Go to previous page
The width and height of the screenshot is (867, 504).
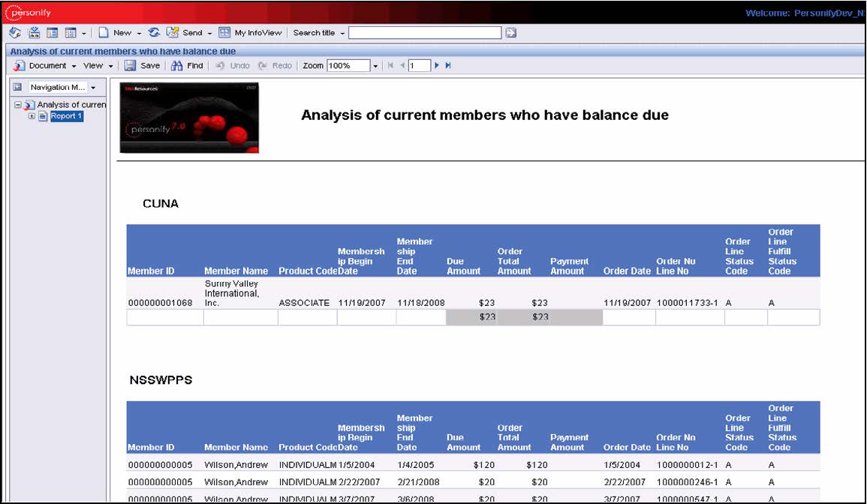pos(402,65)
